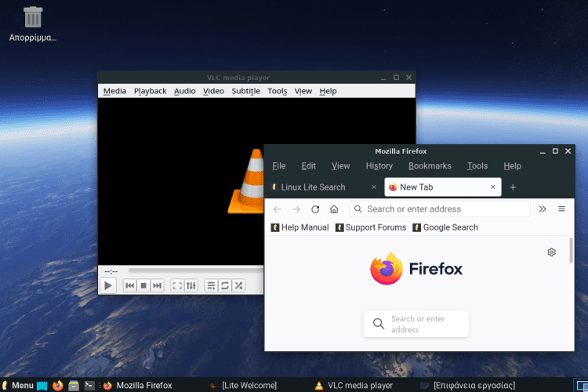Image resolution: width=588 pixels, height=392 pixels.
Task: Open Firefox View menu
Action: coord(340,165)
